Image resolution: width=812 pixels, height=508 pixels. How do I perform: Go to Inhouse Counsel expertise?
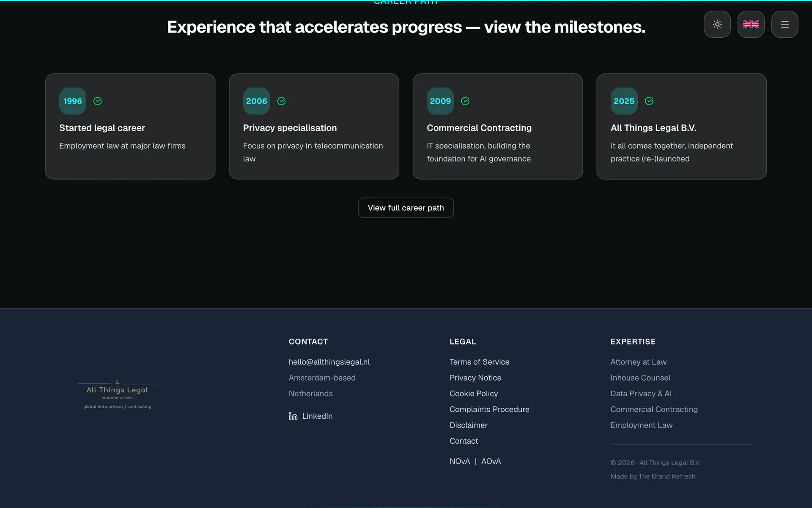(640, 378)
